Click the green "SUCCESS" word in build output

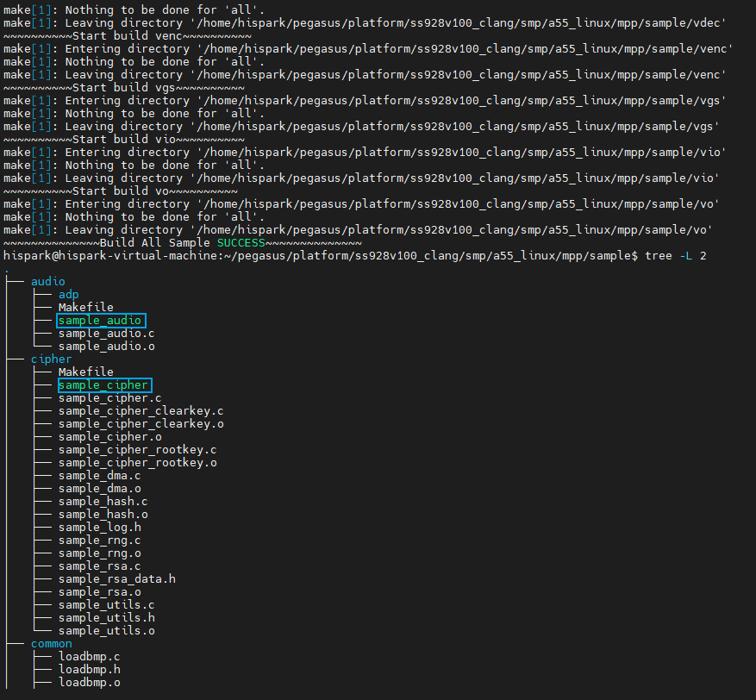pos(241,243)
